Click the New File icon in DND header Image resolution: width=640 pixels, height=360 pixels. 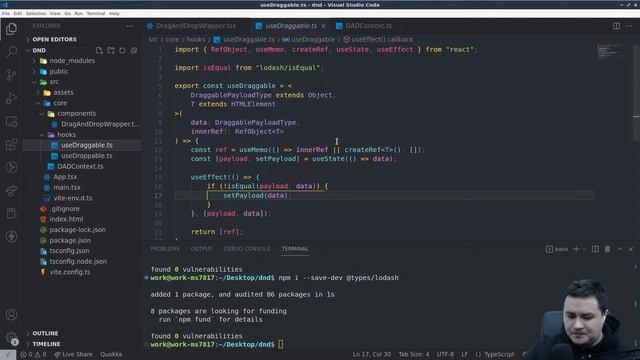click(99, 50)
